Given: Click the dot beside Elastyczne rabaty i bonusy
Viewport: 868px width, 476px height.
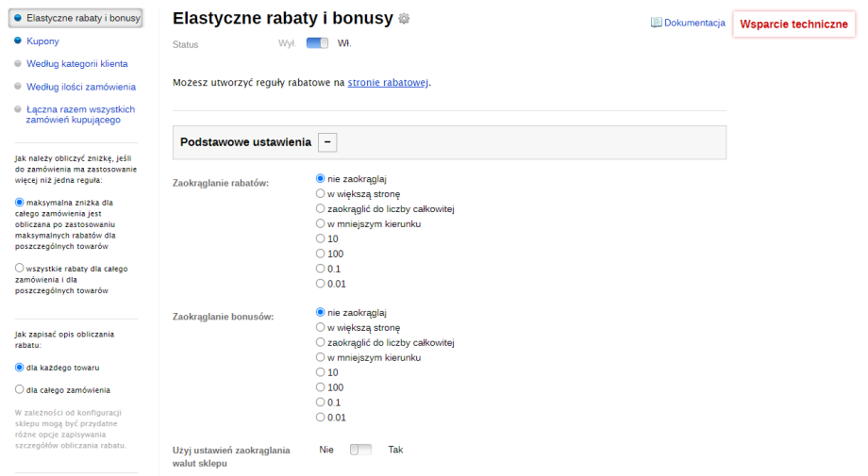Looking at the screenshot, I should (x=18, y=18).
